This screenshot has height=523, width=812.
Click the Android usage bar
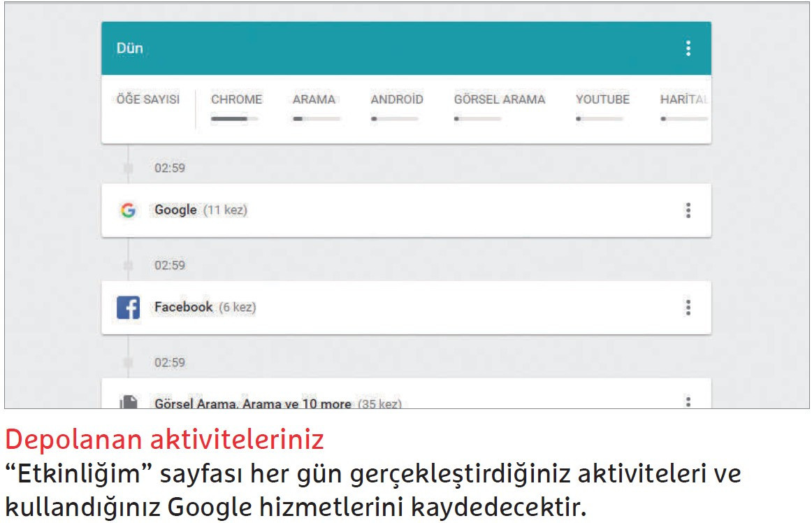394,120
